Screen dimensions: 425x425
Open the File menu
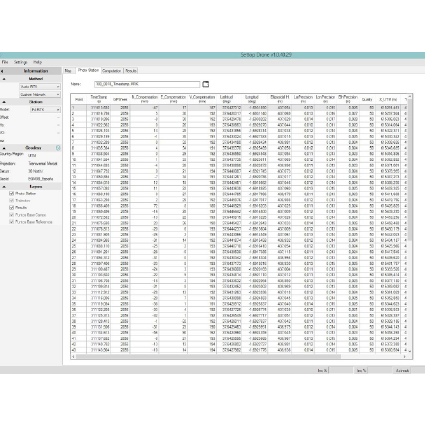[5, 62]
